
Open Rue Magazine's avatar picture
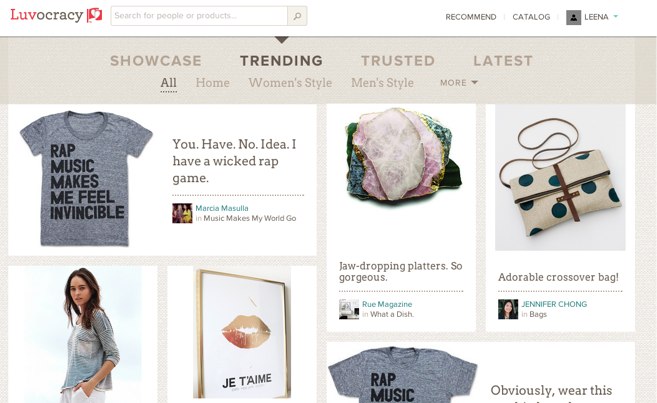(x=349, y=309)
